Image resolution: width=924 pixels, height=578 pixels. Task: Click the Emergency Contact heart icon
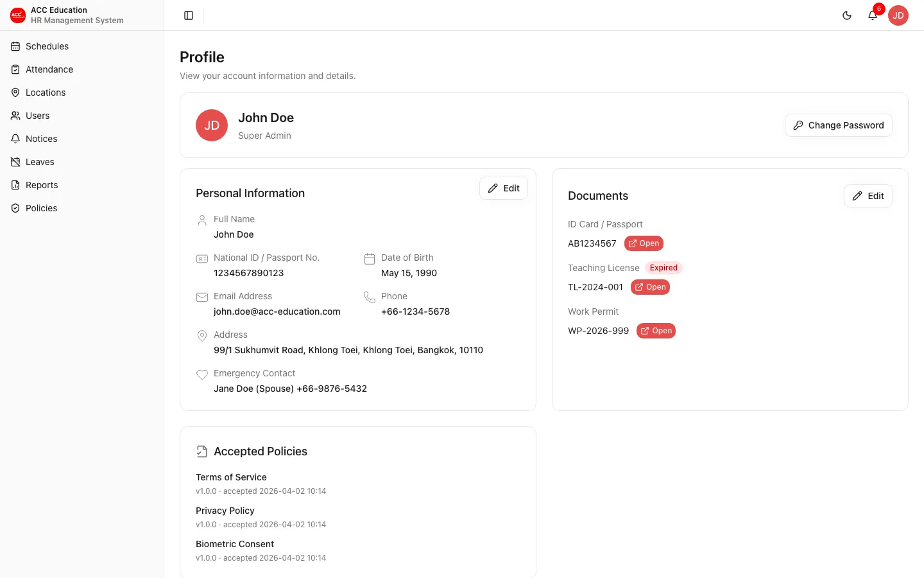[202, 374]
